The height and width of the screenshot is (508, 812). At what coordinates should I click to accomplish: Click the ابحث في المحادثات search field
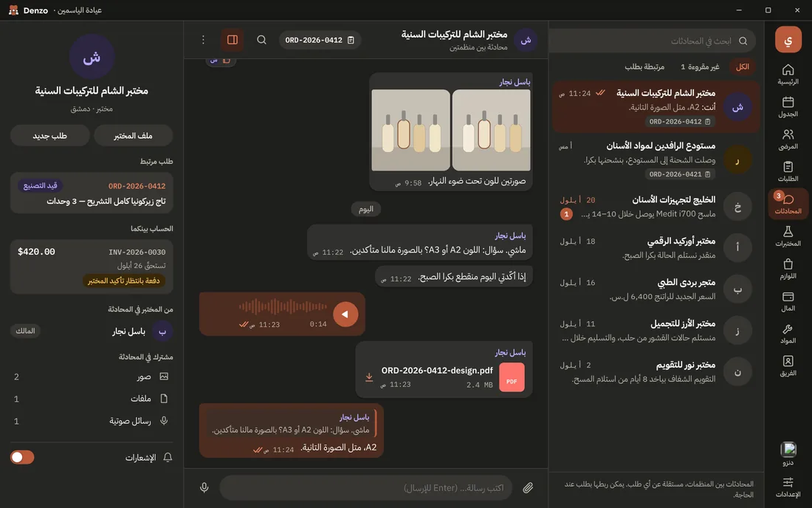[653, 41]
